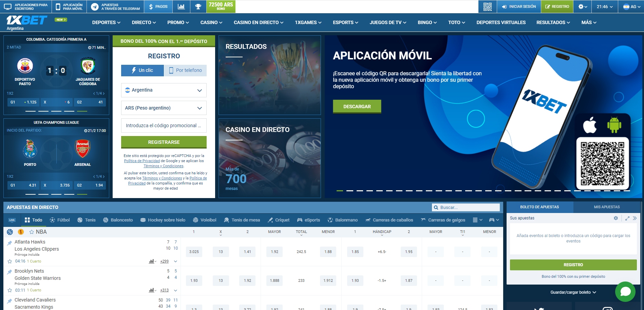The height and width of the screenshot is (310, 644).
Task: Click PAGOS button in top bar
Action: click(158, 6)
